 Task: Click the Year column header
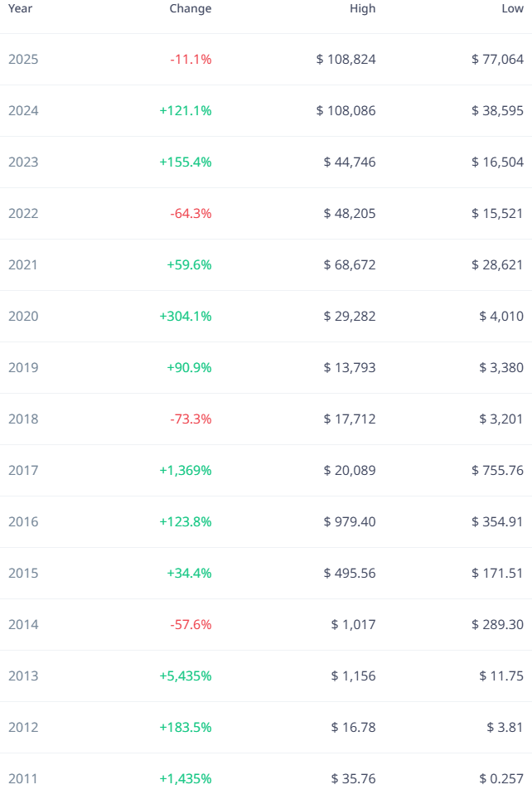[x=20, y=9]
